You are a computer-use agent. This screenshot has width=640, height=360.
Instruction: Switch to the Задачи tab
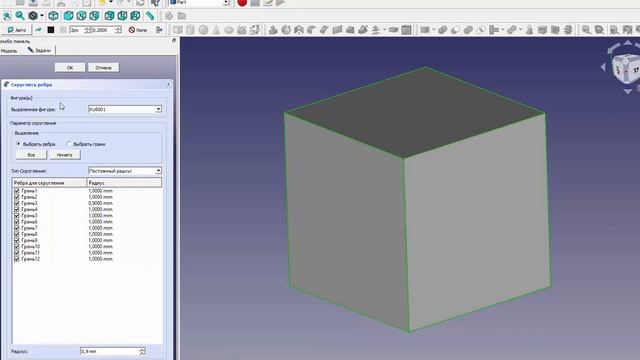(39, 50)
